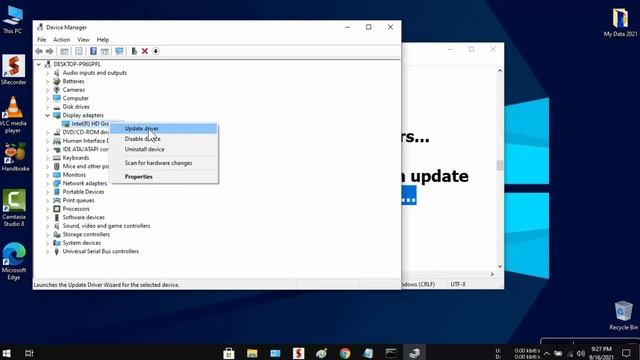Show hidden tray icons chevron
Screen dimensions: 640x360
click(x=547, y=353)
